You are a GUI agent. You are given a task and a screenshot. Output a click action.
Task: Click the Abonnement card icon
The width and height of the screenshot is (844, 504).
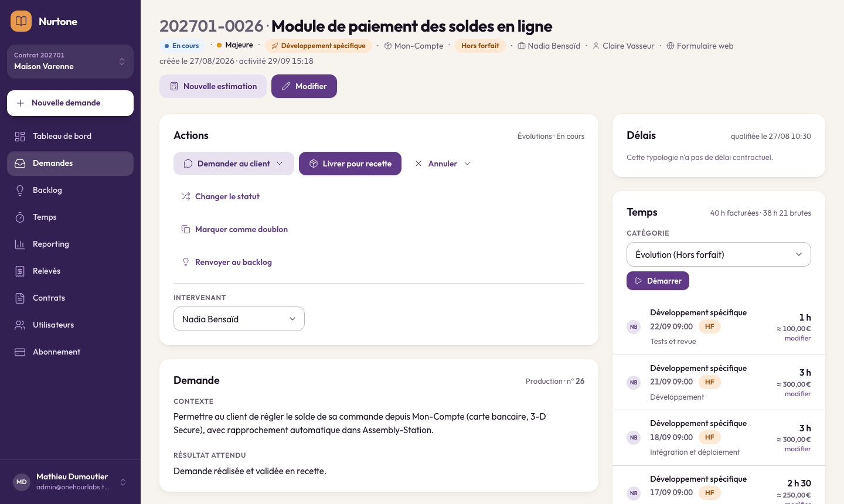coord(20,352)
